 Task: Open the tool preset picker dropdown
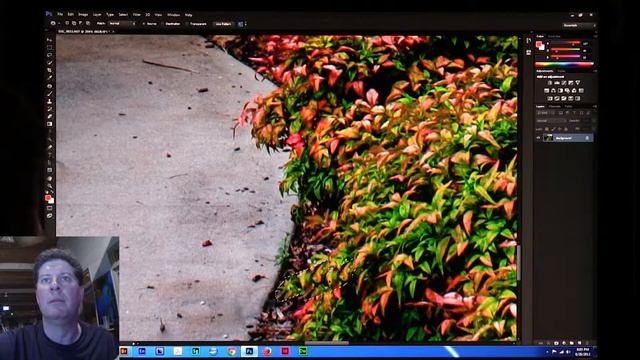[x=54, y=24]
